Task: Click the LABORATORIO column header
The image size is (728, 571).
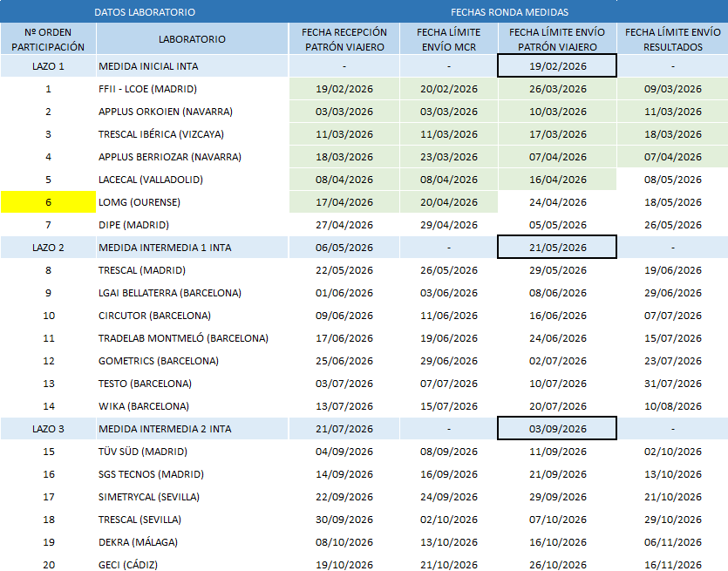Action: (x=192, y=39)
